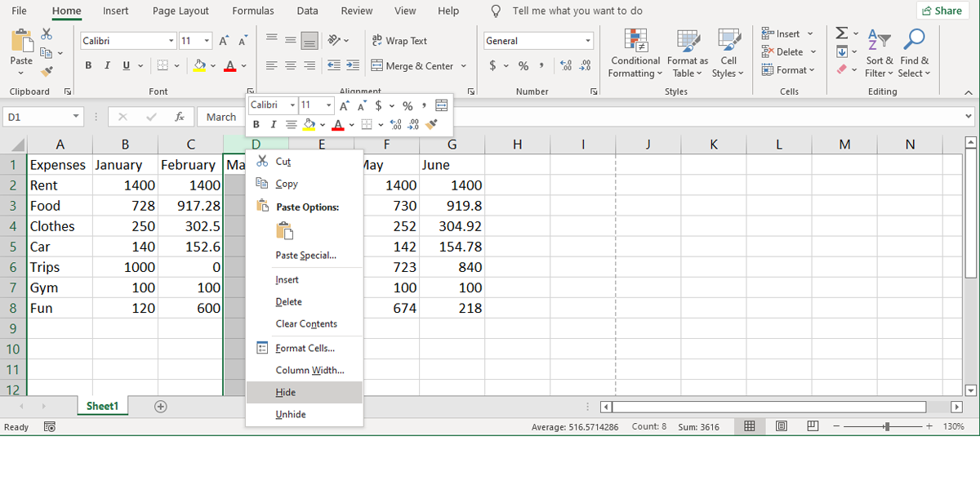The width and height of the screenshot is (980, 490).
Task: Toggle Align Left in ribbon
Action: point(272,65)
